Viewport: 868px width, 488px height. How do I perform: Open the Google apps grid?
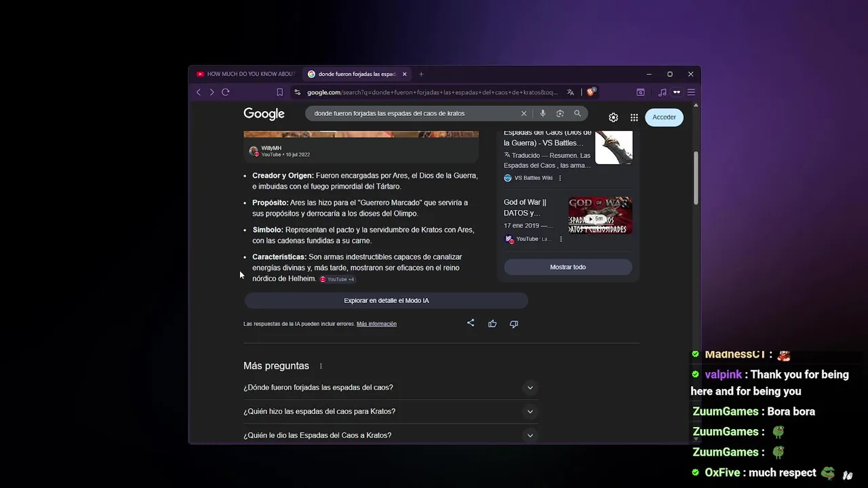click(x=634, y=117)
